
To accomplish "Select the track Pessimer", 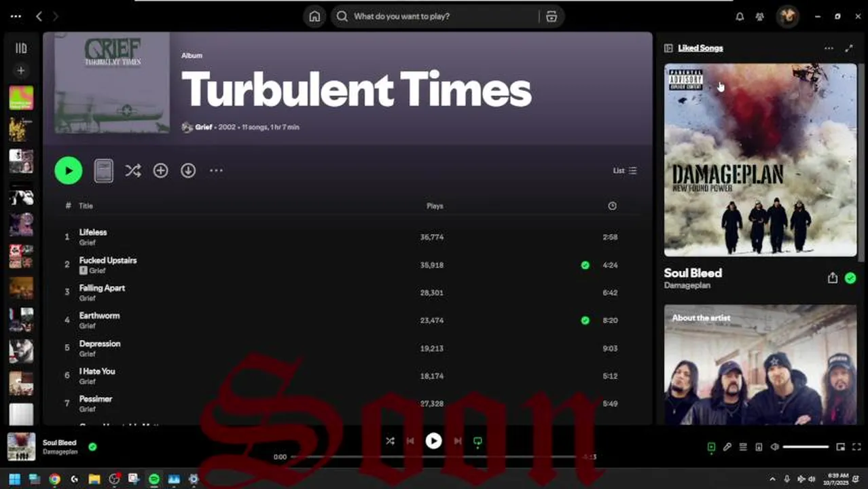I will tap(96, 399).
